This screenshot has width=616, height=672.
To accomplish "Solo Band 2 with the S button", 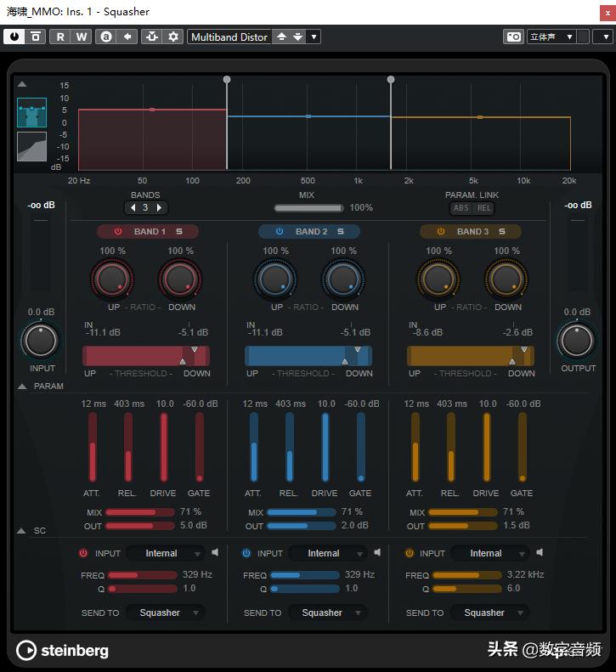I will [x=341, y=231].
